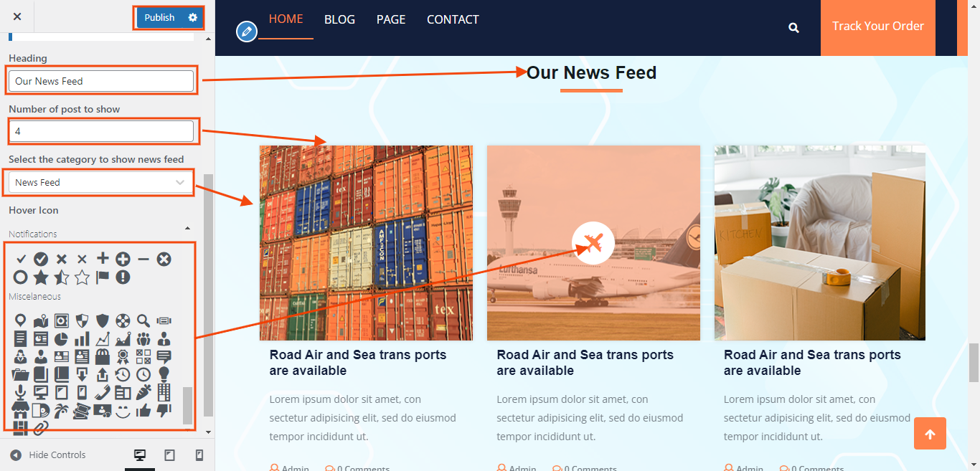Collapse the Notifications icon group arrow
The image size is (980, 471).
click(188, 229)
